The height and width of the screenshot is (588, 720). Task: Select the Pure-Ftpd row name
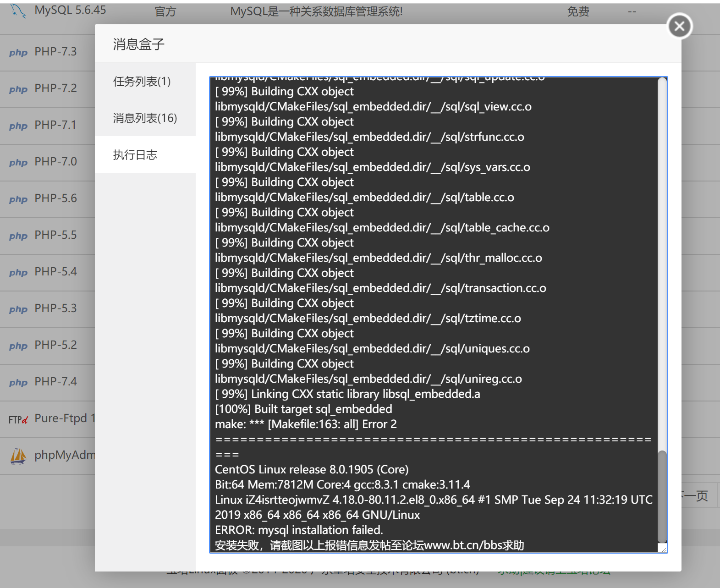point(65,418)
